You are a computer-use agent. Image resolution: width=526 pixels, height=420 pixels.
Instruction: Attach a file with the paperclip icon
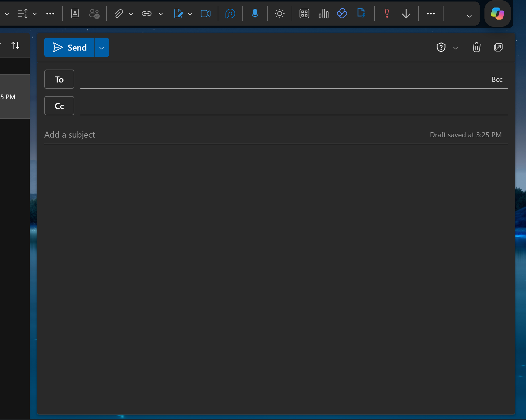point(119,14)
